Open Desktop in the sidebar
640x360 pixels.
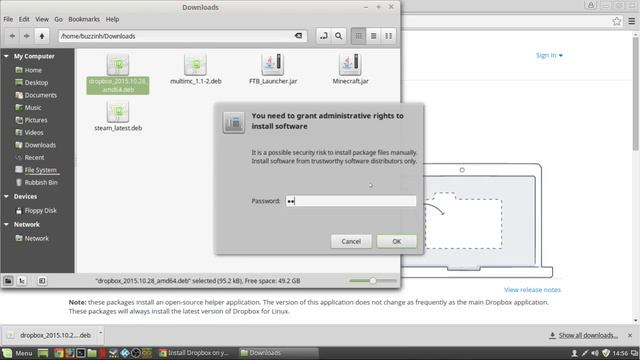point(37,82)
